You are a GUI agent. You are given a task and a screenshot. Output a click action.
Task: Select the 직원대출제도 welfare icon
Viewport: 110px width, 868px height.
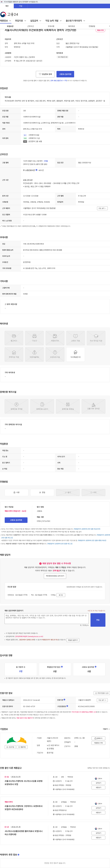pyautogui.click(x=34, y=354)
